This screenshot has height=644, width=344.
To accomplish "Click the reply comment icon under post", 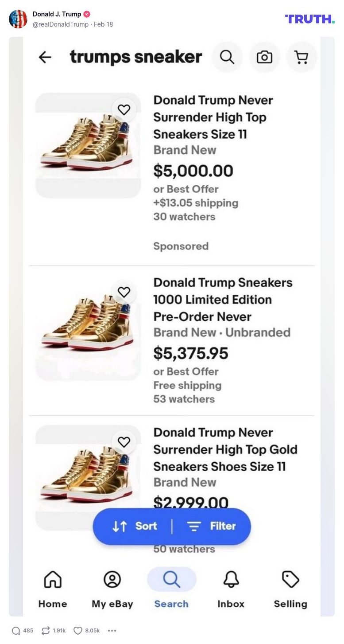I will point(16,631).
